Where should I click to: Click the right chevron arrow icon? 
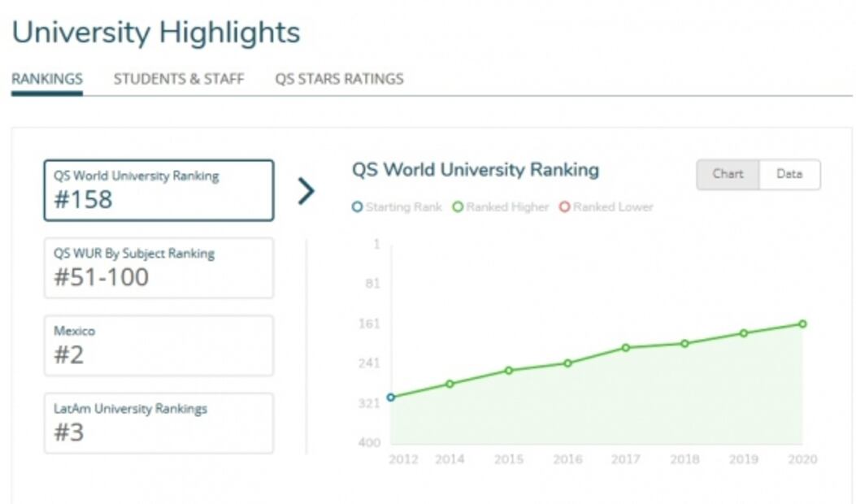306,191
